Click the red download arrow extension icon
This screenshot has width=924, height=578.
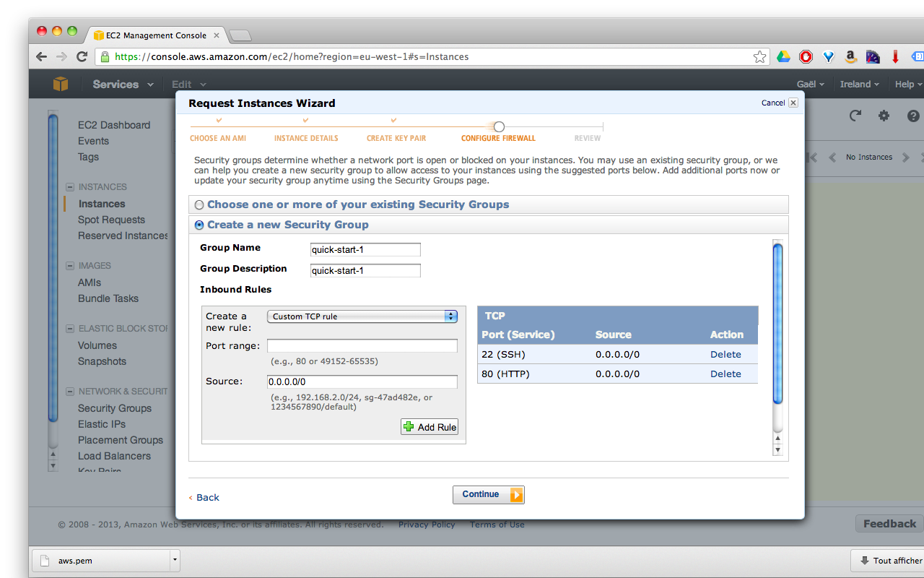(895, 56)
